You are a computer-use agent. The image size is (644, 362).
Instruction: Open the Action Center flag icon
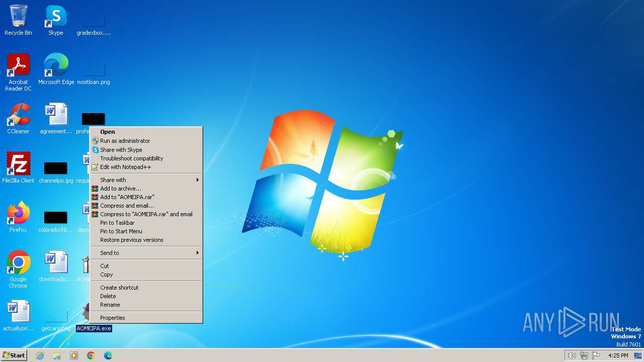point(596,355)
